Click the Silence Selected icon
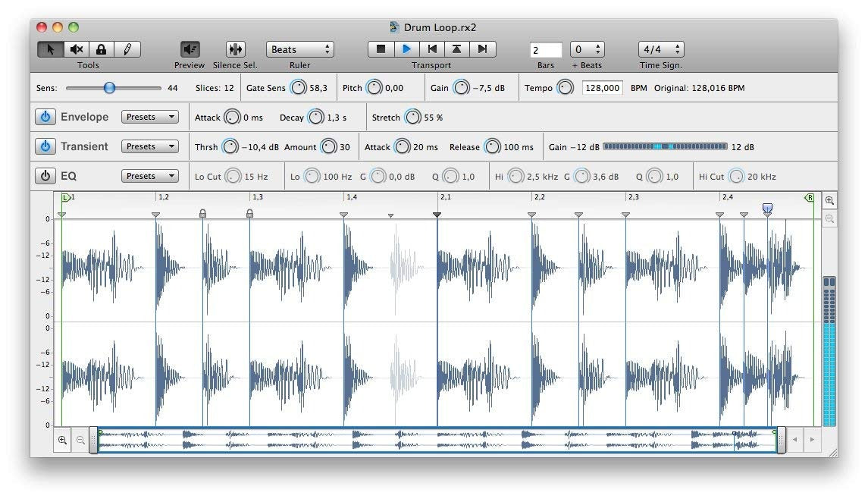868x499 pixels. tap(235, 49)
